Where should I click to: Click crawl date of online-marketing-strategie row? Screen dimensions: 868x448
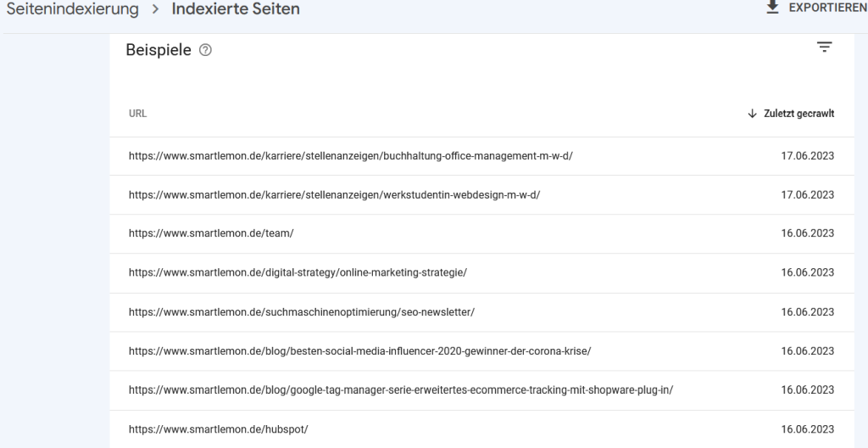coord(807,273)
